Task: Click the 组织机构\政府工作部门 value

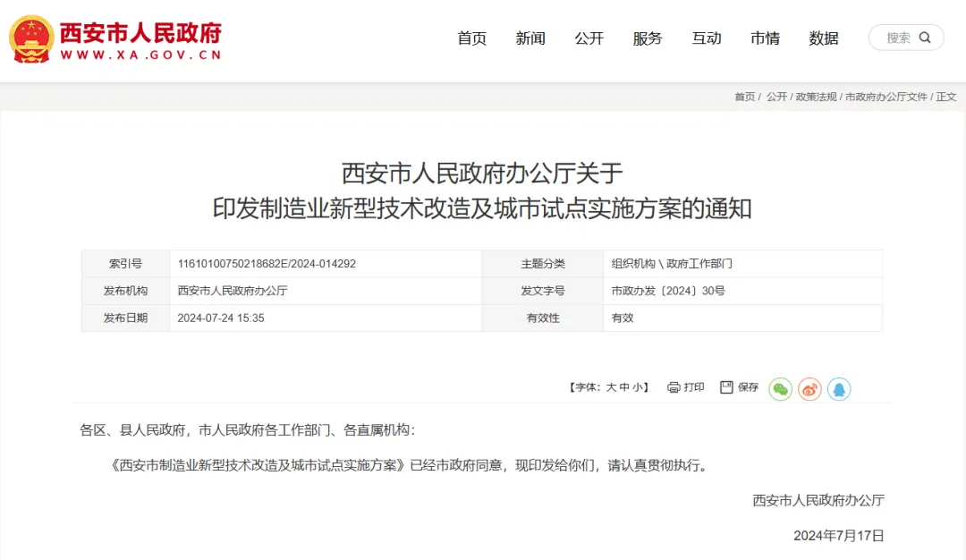Action: point(672,264)
